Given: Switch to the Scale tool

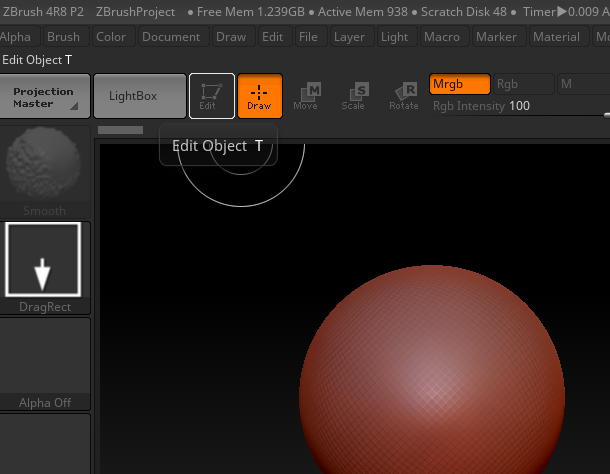Looking at the screenshot, I should click(x=354, y=96).
